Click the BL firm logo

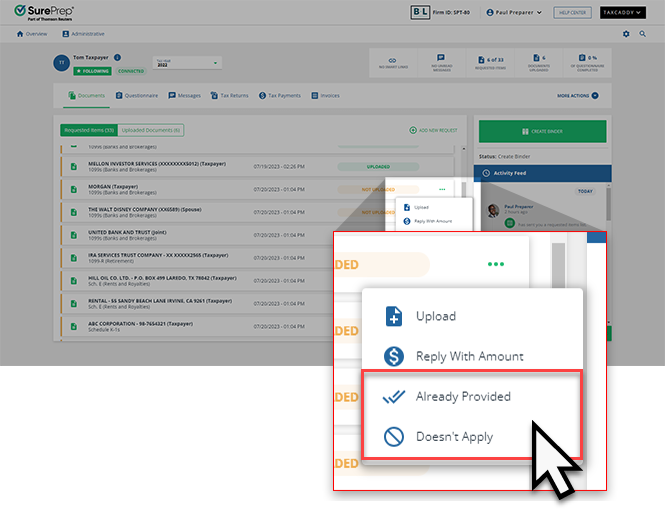420,12
